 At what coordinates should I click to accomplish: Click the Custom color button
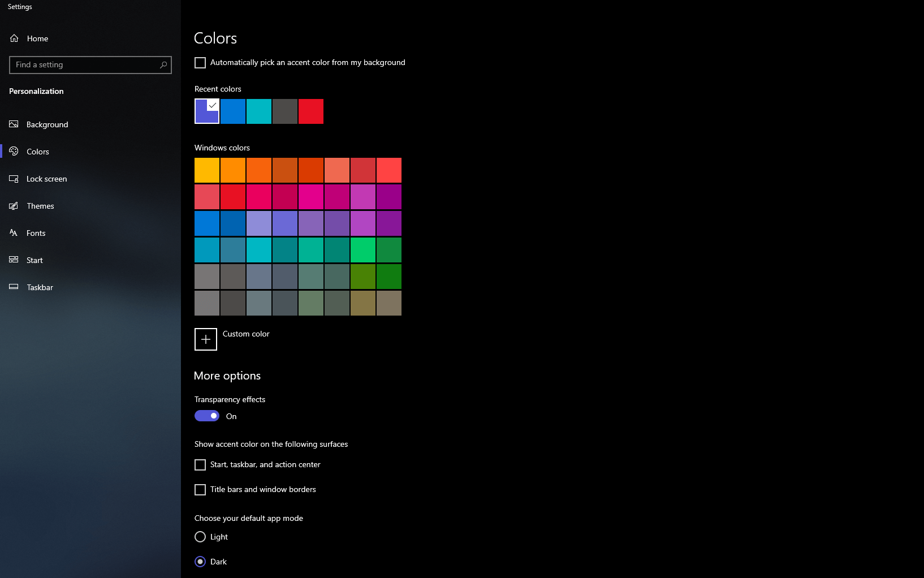(x=205, y=339)
